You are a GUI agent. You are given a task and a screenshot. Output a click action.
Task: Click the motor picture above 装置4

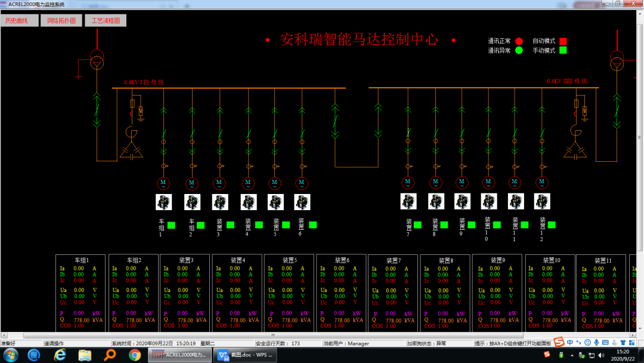click(x=249, y=202)
